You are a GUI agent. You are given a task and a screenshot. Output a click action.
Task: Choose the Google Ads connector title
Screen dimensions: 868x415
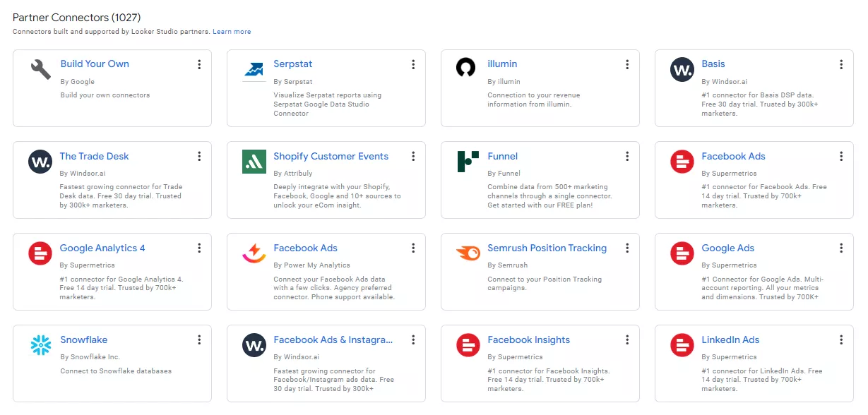pyautogui.click(x=728, y=248)
